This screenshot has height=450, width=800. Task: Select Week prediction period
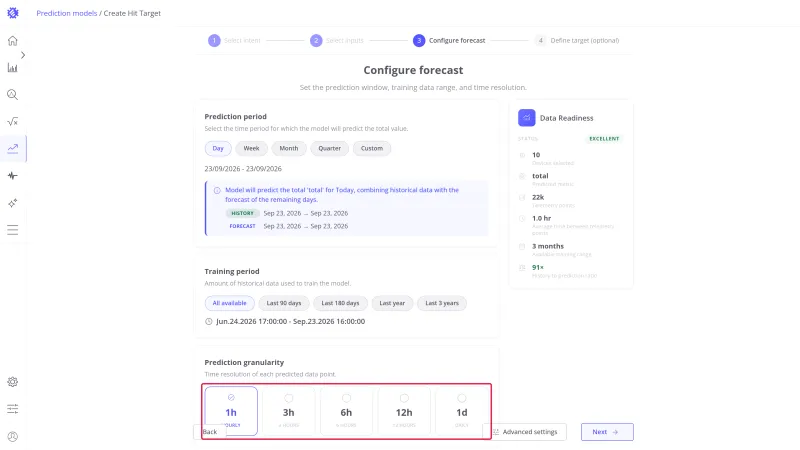tap(251, 148)
